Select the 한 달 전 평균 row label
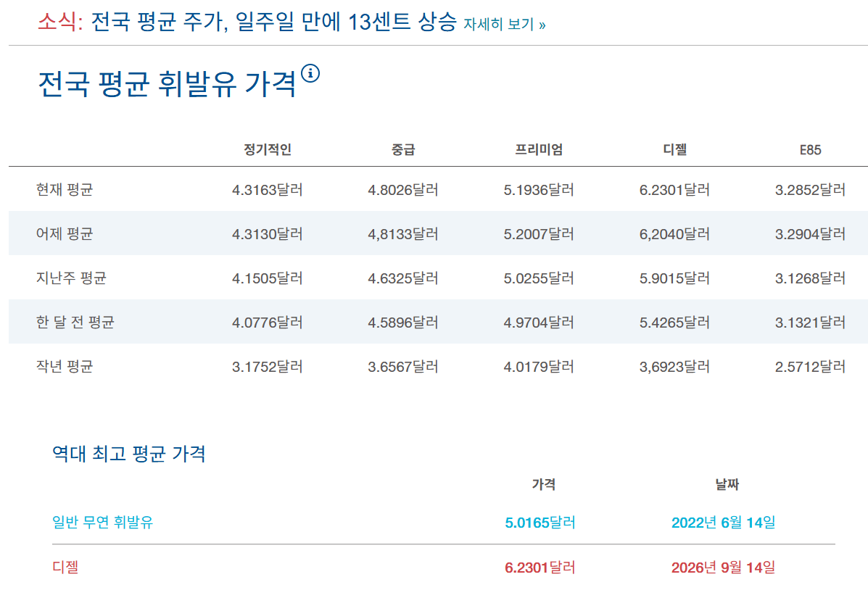 pos(75,322)
